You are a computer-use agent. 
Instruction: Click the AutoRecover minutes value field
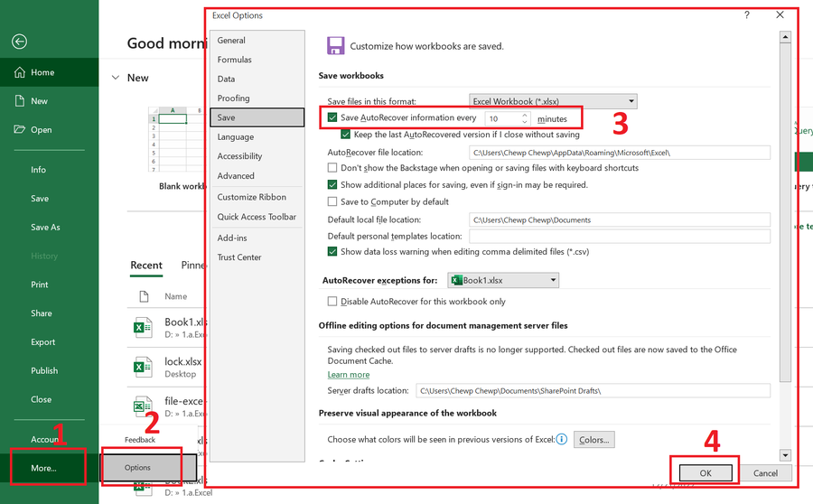tap(503, 118)
